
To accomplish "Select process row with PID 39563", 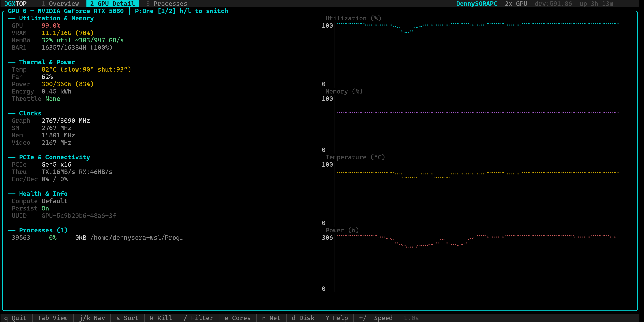I will (97, 238).
